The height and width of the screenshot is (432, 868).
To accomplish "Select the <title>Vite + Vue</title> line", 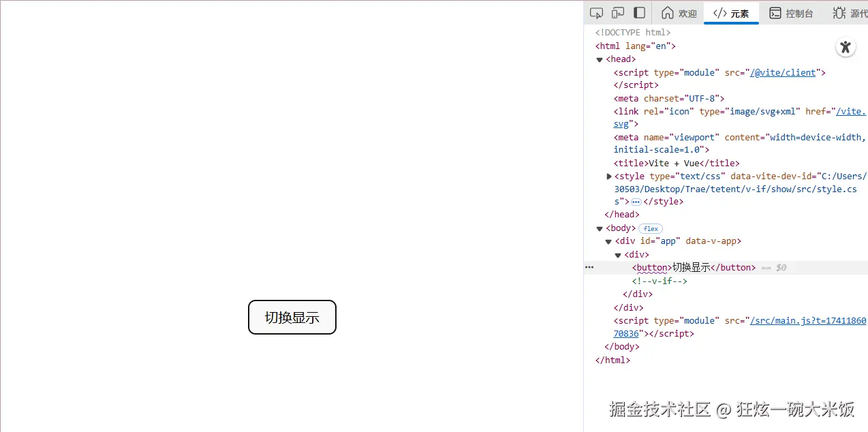I will pyautogui.click(x=677, y=164).
